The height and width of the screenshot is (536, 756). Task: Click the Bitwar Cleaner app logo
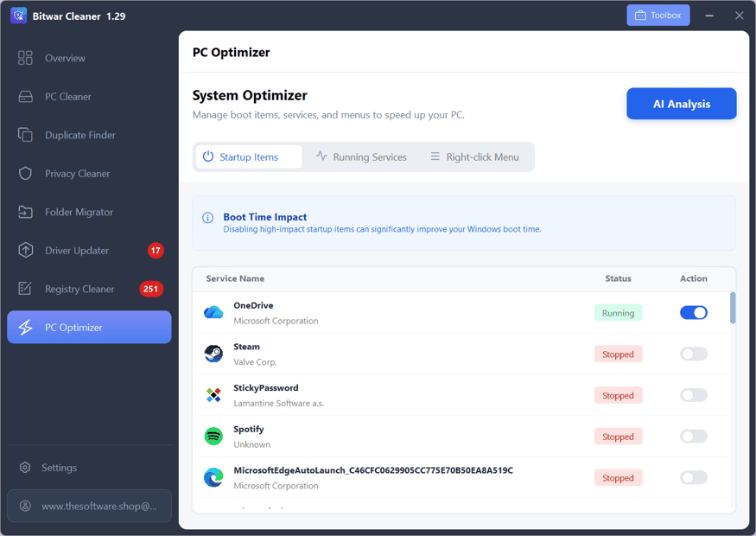click(18, 16)
